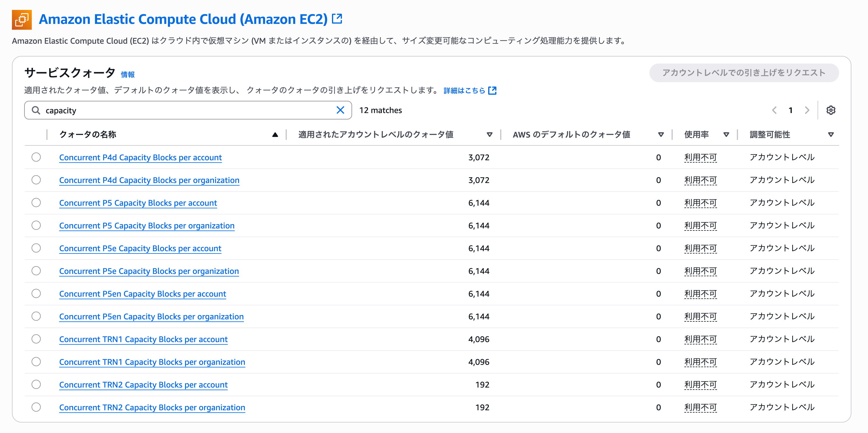The image size is (868, 433).
Task: Select Concurrent P5 per account radio button
Action: tap(36, 203)
